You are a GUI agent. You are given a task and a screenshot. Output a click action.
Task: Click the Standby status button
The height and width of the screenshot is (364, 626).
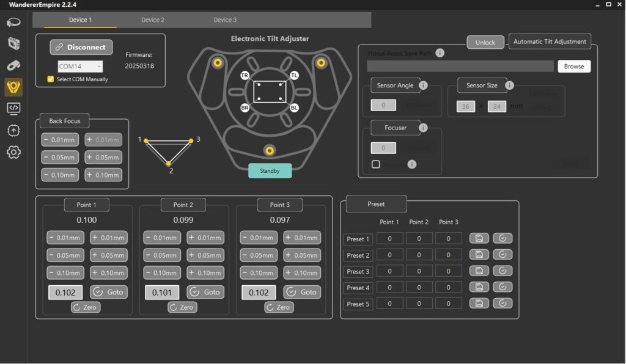click(x=270, y=170)
